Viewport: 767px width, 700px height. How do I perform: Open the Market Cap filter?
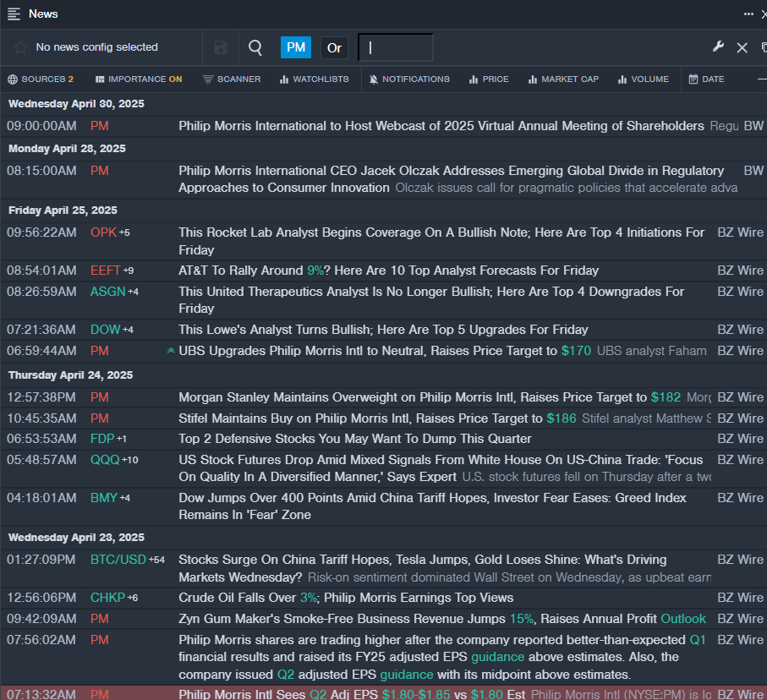(x=563, y=79)
